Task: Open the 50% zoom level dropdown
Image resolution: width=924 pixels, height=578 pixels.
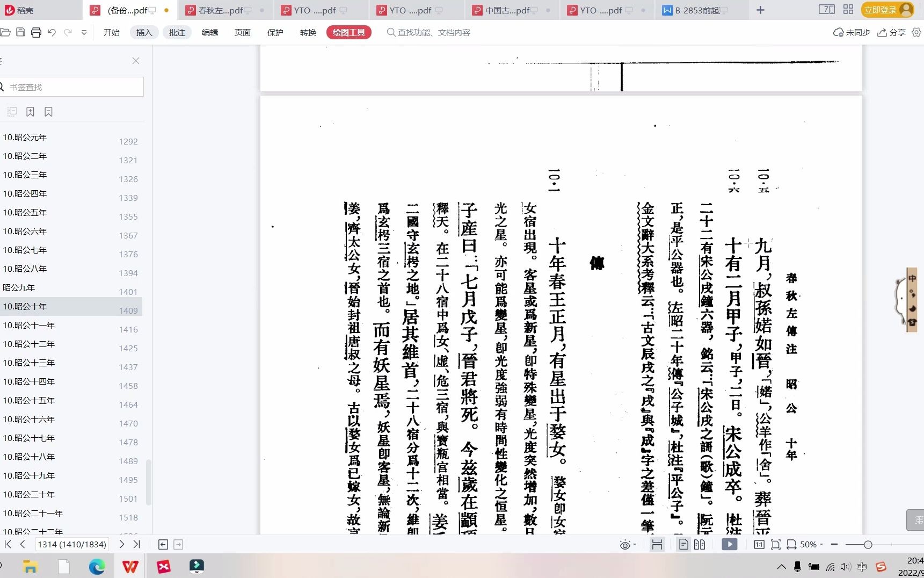Action: (811, 544)
